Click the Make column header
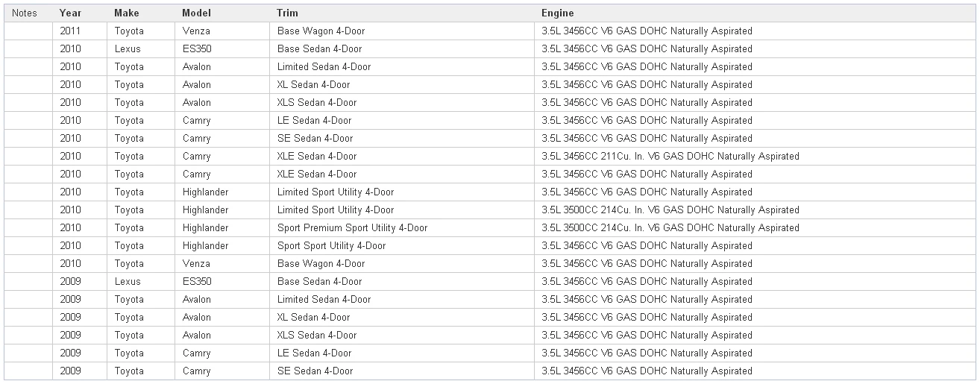The width and height of the screenshot is (980, 384). click(126, 13)
